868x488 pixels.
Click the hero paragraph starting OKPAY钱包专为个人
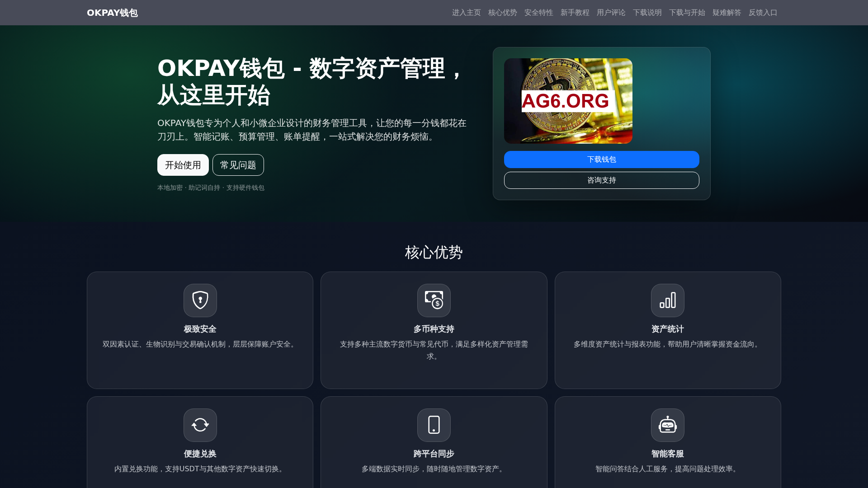click(312, 130)
